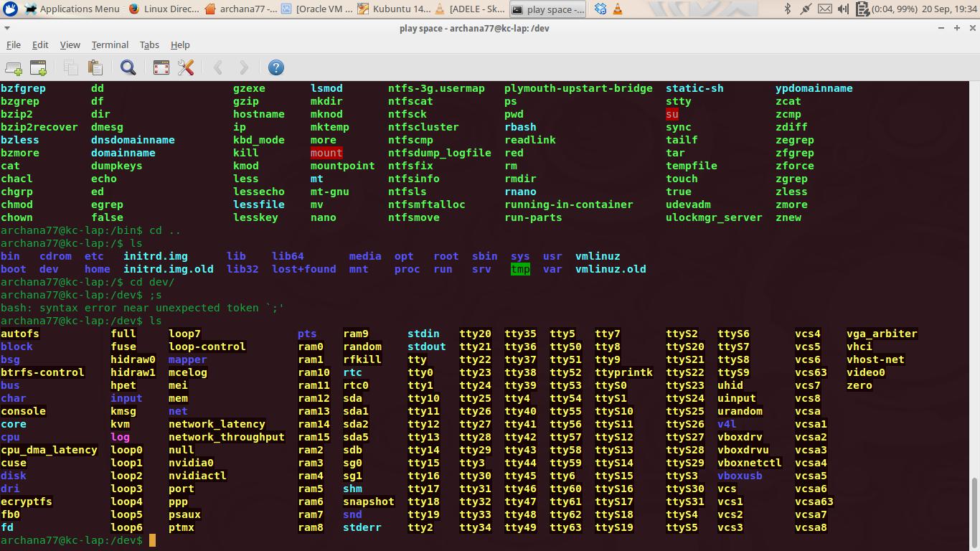The height and width of the screenshot is (551, 980).
Task: Click the 'running-in-container' entry
Action: [569, 204]
